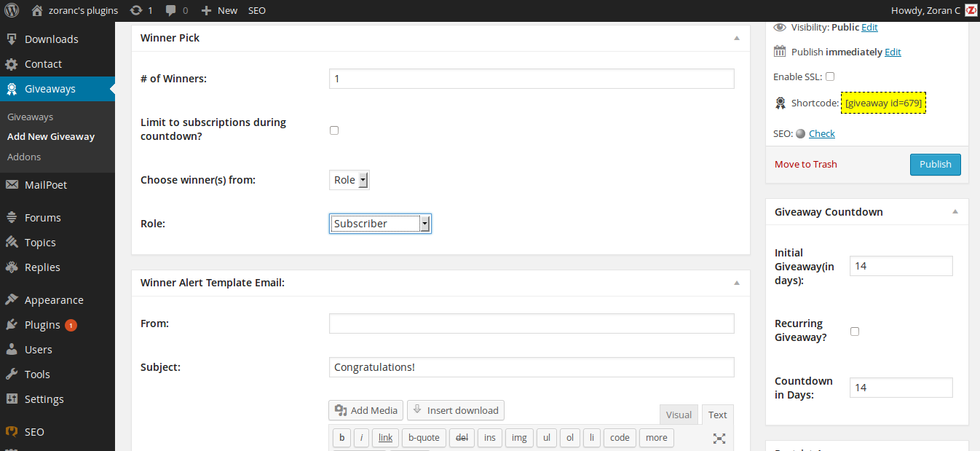Open the Addons submenu item
The width and height of the screenshot is (980, 451).
point(24,157)
